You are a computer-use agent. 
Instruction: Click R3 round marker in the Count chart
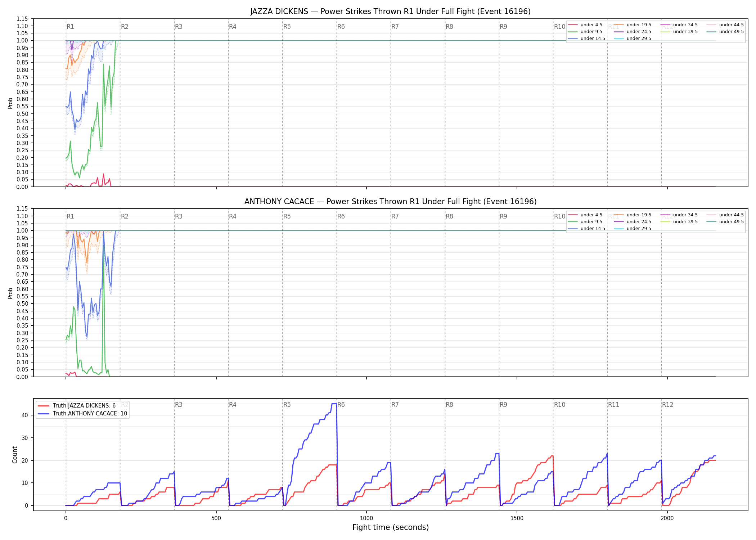179,405
